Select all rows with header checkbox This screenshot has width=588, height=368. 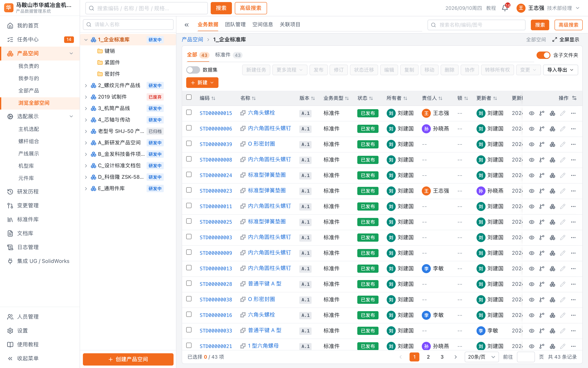pos(189,97)
